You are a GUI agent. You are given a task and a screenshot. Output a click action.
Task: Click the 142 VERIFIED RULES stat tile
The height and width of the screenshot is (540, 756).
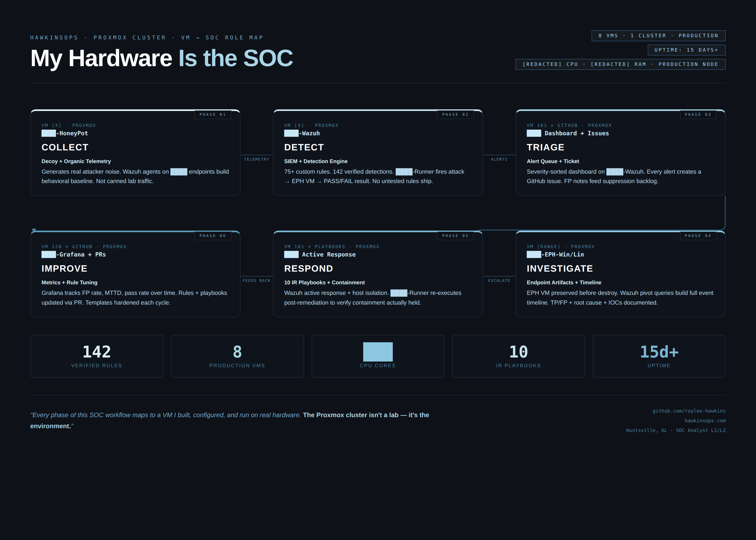point(96,356)
